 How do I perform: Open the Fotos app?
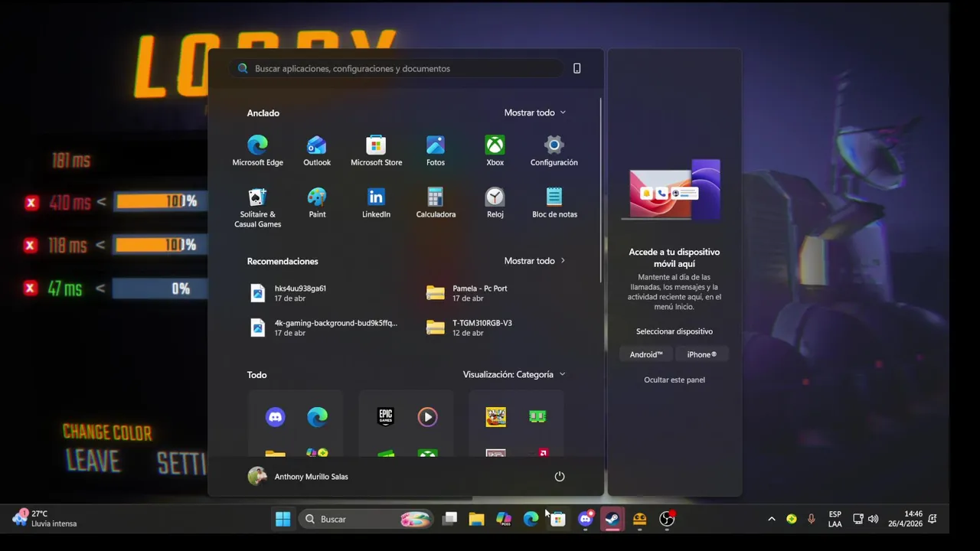(436, 151)
